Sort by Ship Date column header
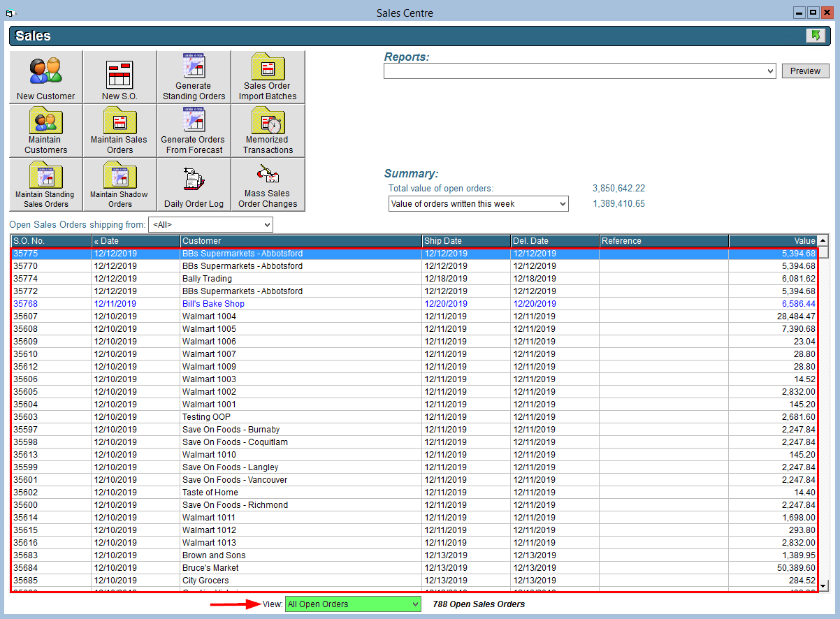The image size is (840, 619). click(467, 241)
